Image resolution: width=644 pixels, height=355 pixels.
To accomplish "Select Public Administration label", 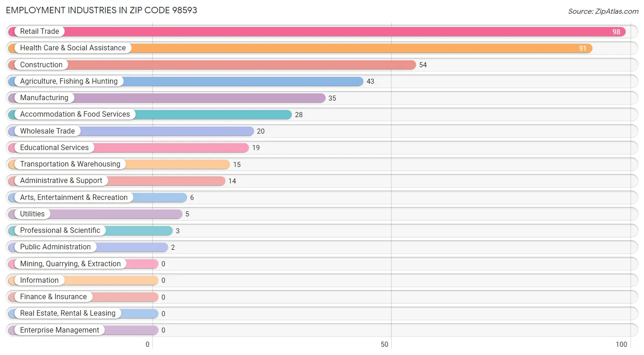I will coord(55,247).
